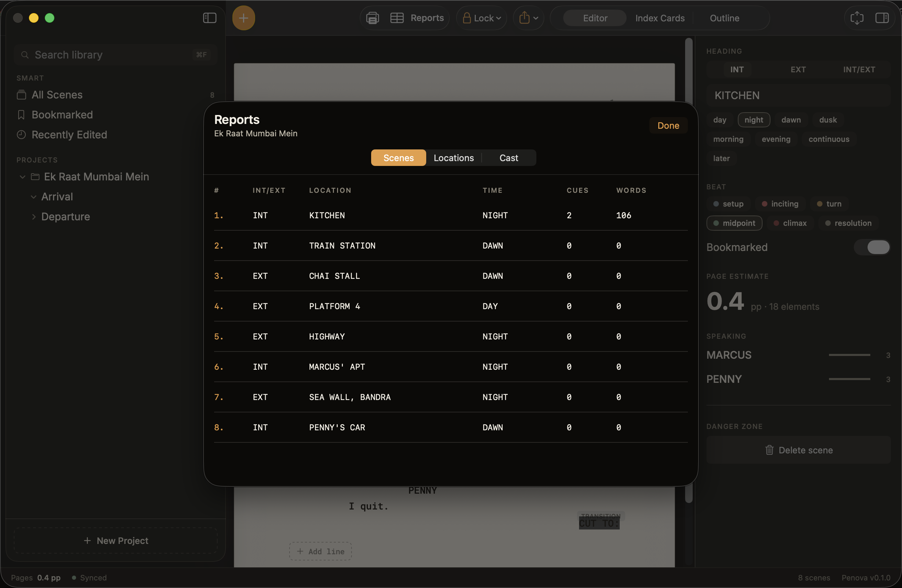Click the Lock padlock icon
The height and width of the screenshot is (588, 902).
pos(466,18)
